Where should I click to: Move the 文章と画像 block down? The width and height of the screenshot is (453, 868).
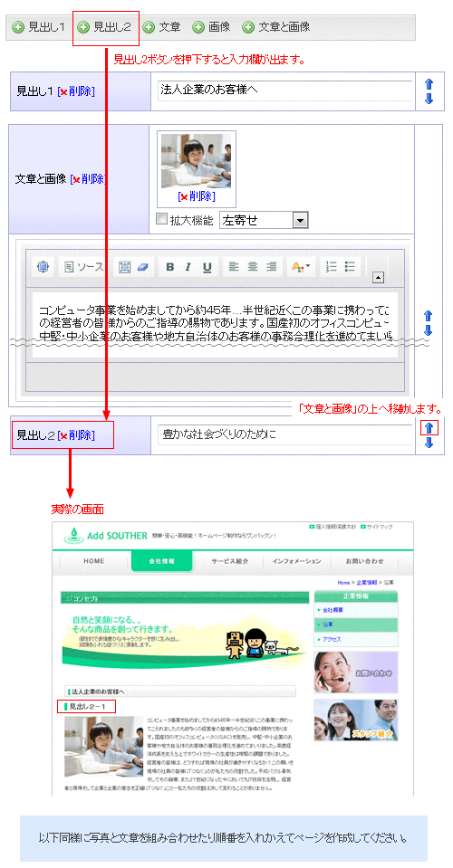[x=428, y=330]
